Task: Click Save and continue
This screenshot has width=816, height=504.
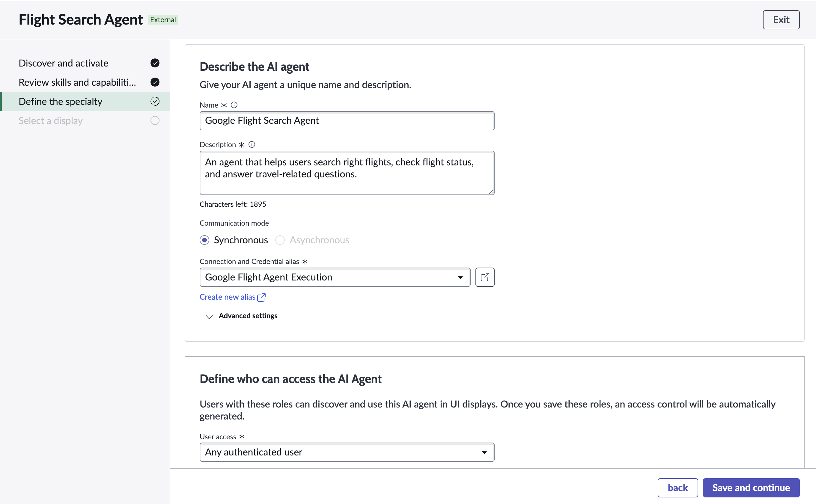Action: click(x=751, y=488)
